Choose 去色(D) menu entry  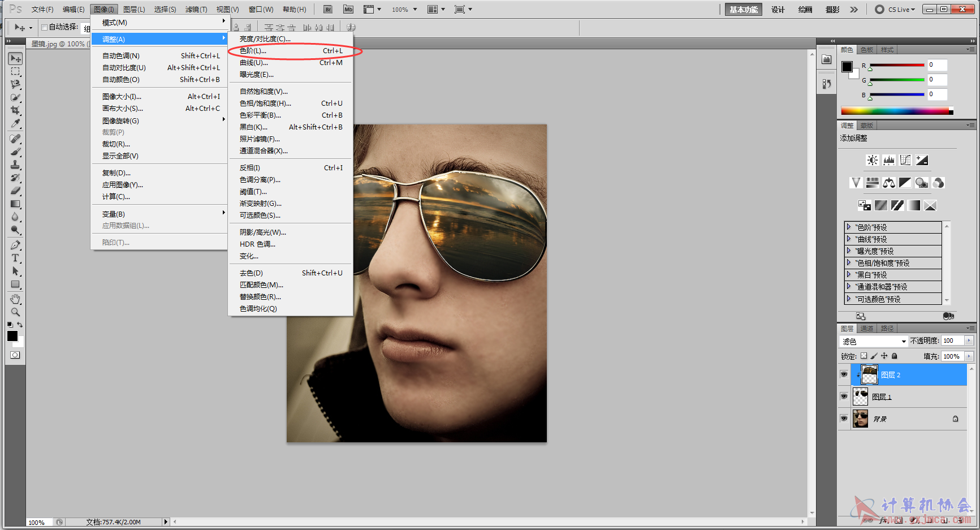tap(291, 273)
